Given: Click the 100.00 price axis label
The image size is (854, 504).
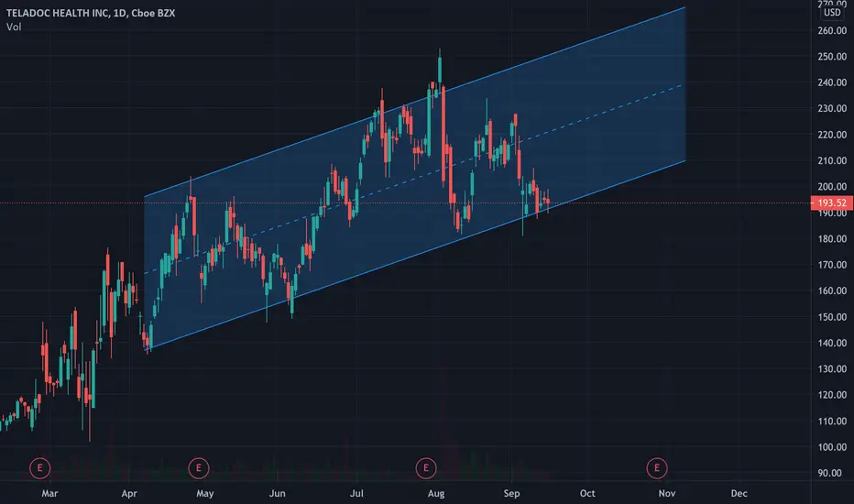Looking at the screenshot, I should 832,447.
